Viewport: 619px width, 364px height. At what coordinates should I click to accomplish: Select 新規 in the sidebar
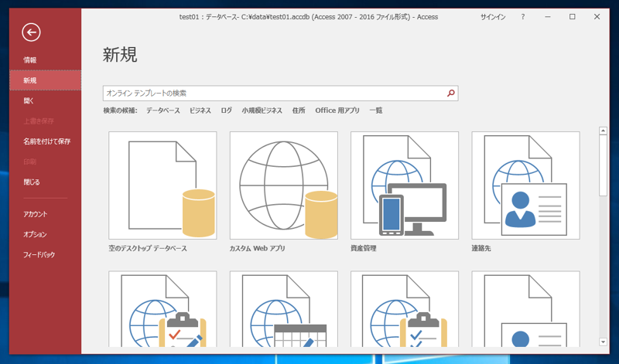[x=46, y=80]
